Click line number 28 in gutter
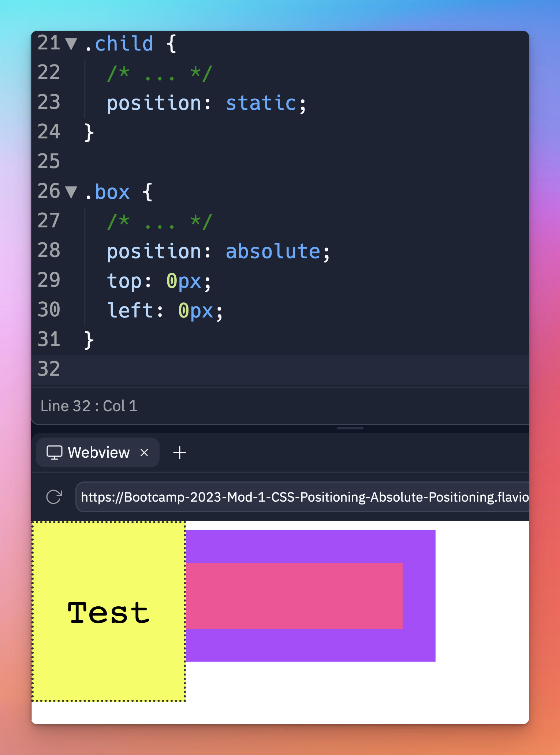The image size is (560, 755). pyautogui.click(x=49, y=251)
